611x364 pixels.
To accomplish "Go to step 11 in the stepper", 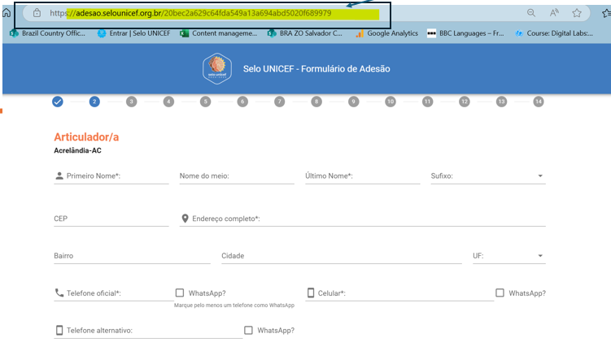I will pyautogui.click(x=427, y=102).
